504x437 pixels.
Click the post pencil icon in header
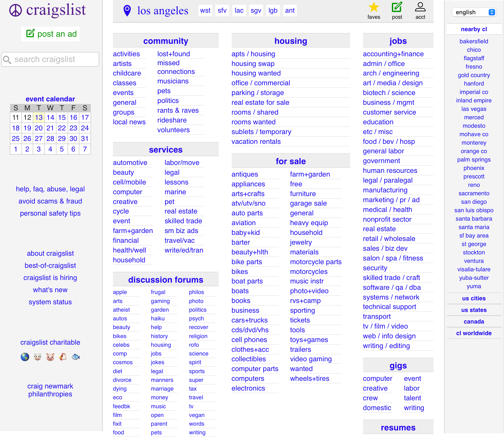[397, 7]
